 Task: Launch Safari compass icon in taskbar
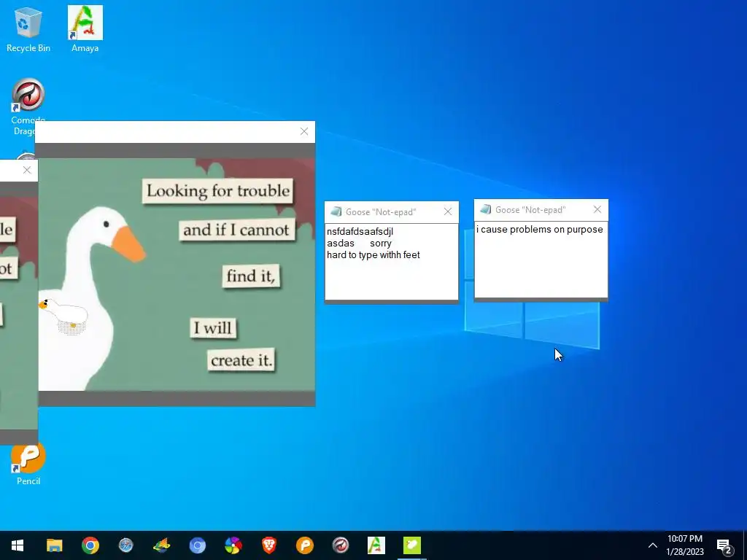point(125,545)
